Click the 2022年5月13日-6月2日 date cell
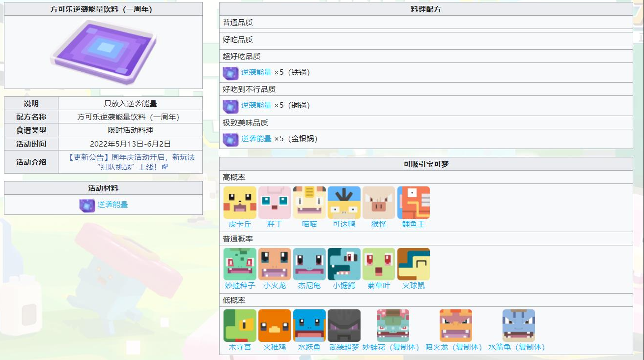 click(x=130, y=144)
